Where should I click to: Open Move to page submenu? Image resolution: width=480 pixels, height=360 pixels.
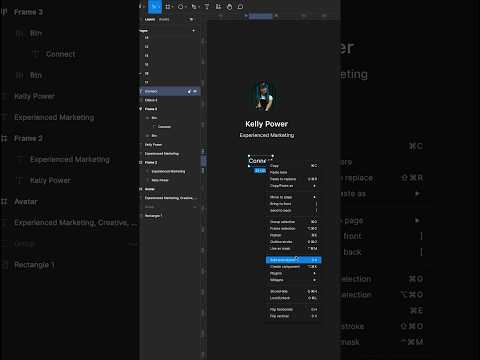tap(293, 197)
